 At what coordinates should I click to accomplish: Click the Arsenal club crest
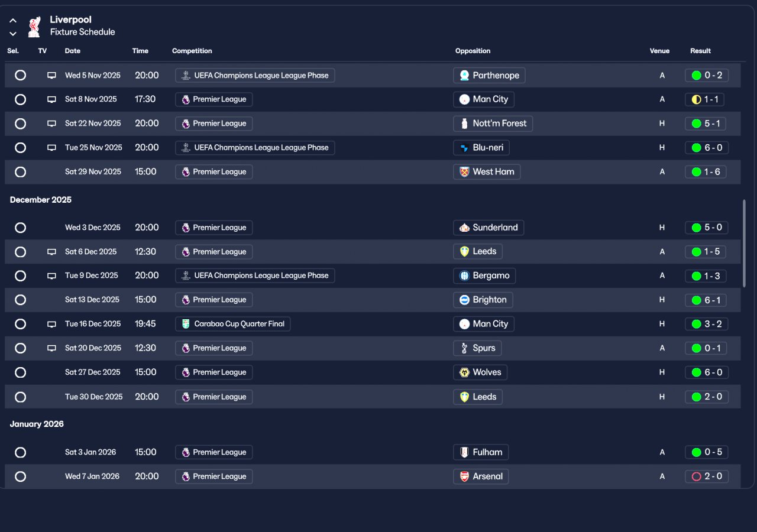464,476
